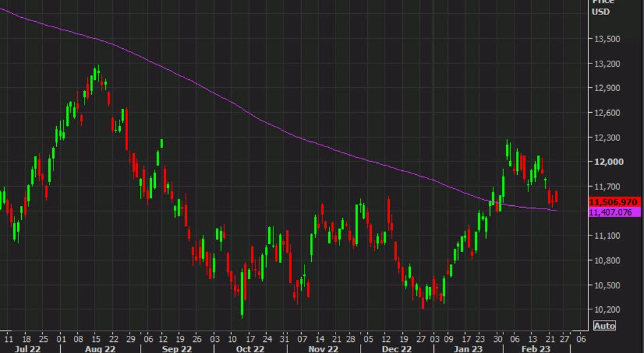Click the 10,200 price axis label
The image size is (644, 353).
607,309
